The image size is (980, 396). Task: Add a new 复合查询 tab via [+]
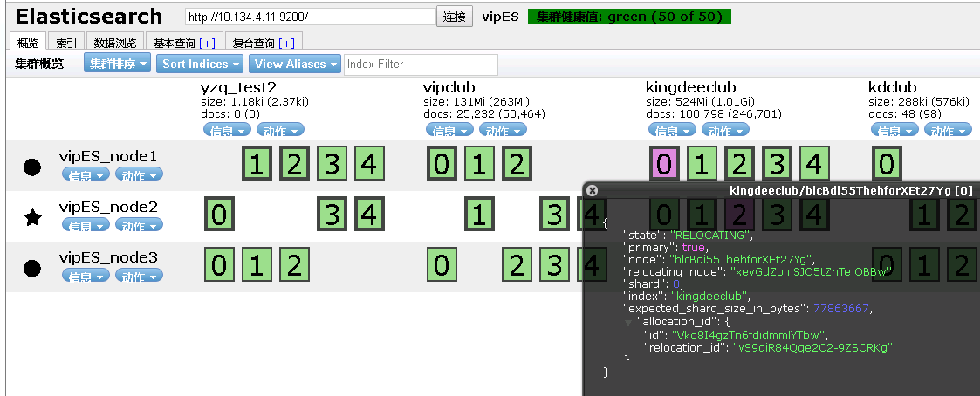[286, 43]
